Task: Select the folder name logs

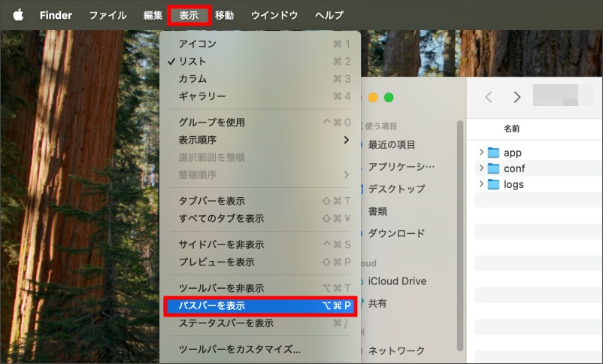Action: tap(514, 185)
